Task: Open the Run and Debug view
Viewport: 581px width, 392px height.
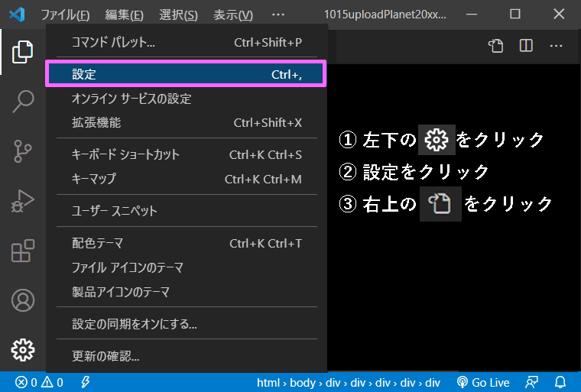Action: tap(23, 201)
